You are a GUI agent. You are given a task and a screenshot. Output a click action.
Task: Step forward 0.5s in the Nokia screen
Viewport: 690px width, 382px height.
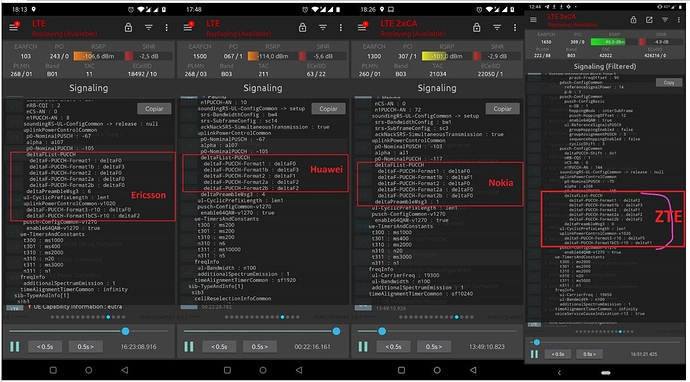(x=433, y=346)
